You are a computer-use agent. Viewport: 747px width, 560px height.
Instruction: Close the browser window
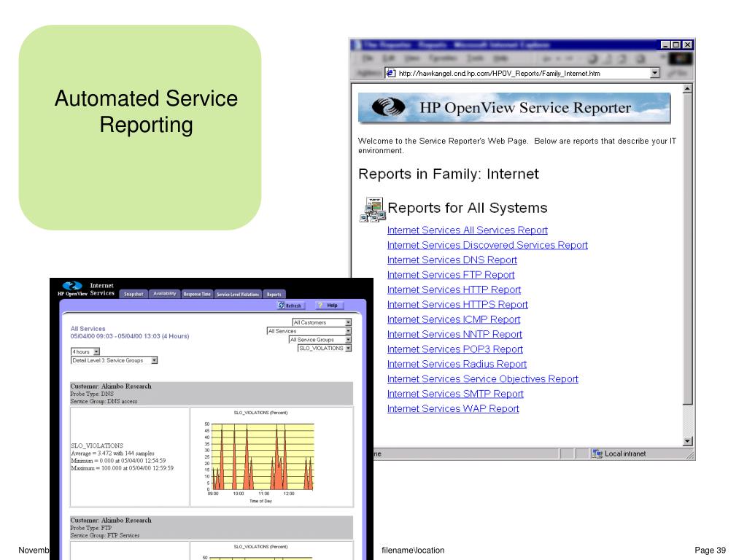tap(687, 44)
